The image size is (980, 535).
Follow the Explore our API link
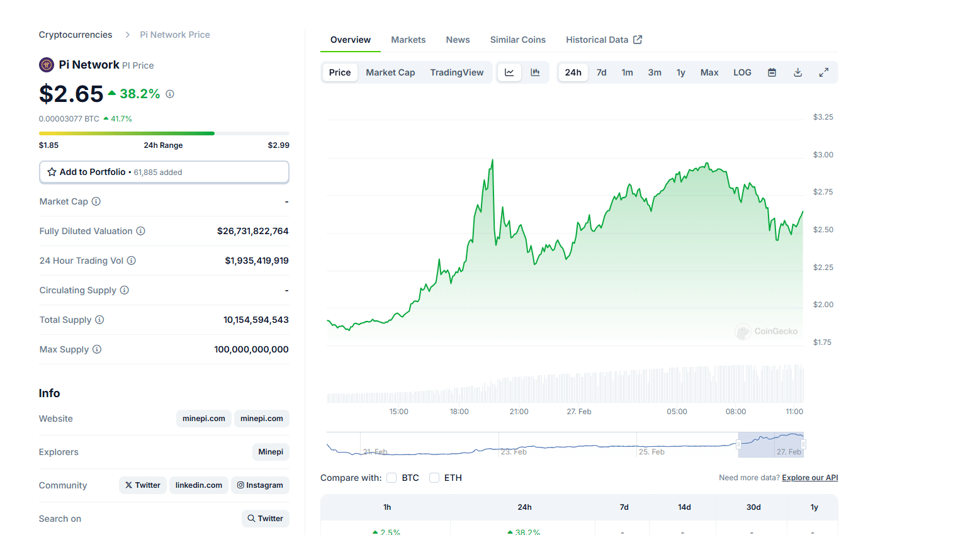pos(810,478)
